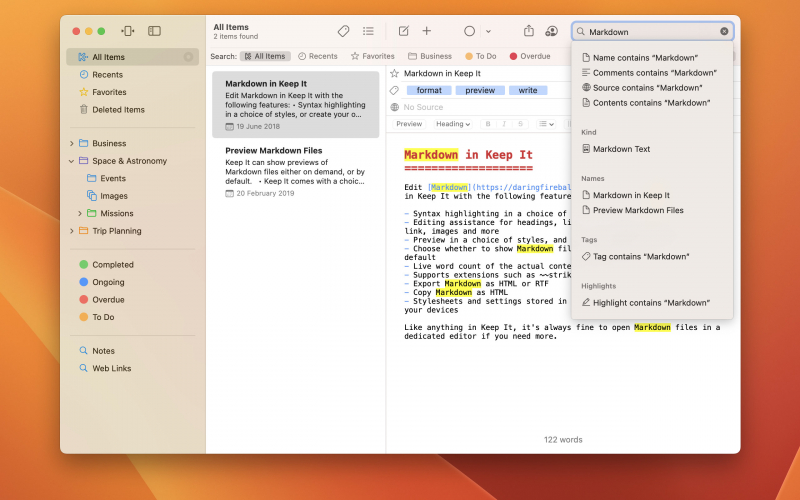Click the compact mode icon beside window controls
This screenshot has width=800, height=500.
click(128, 31)
